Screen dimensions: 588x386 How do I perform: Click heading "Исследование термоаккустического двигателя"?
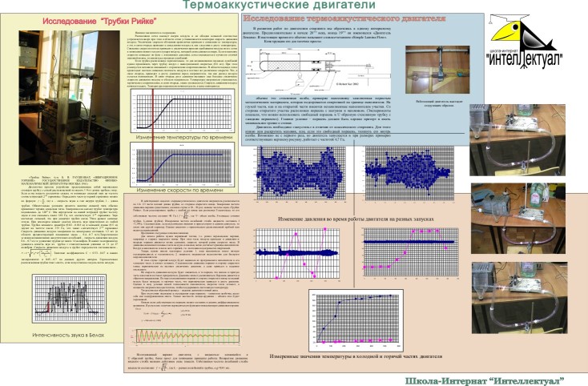click(x=344, y=18)
